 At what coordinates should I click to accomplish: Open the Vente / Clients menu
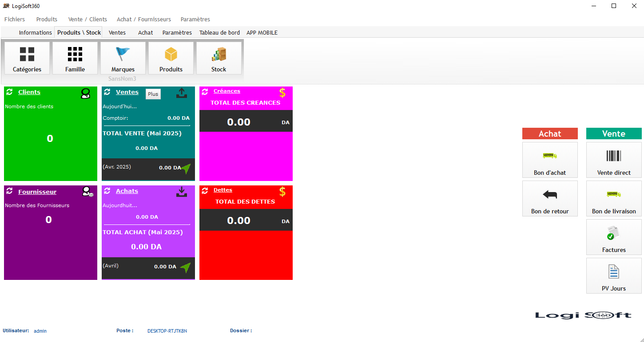[x=87, y=20]
